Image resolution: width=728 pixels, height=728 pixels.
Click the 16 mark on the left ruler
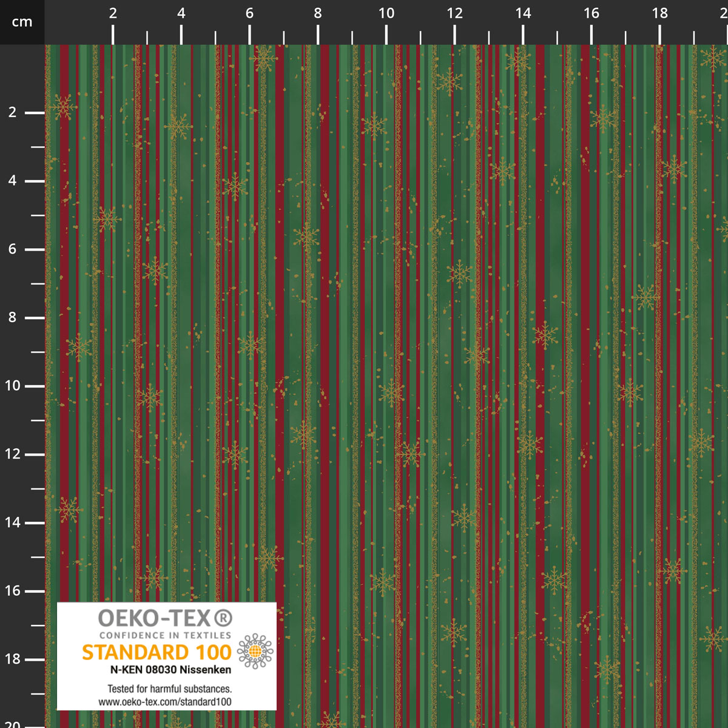12,590
